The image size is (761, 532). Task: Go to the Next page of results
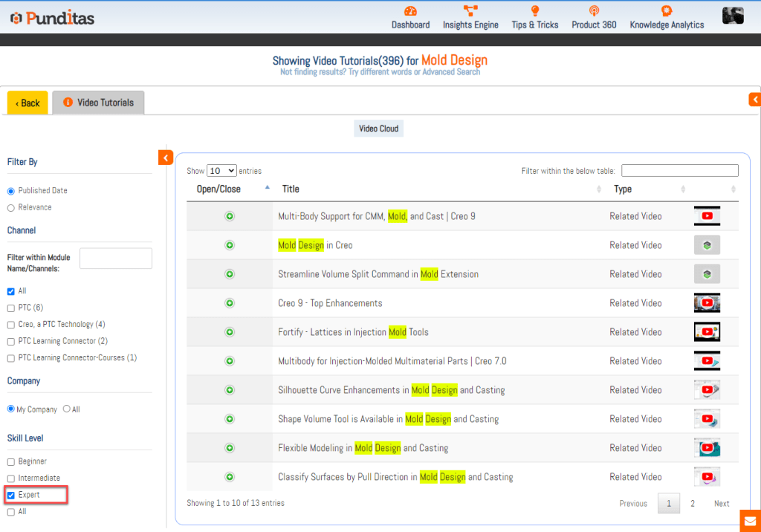point(721,503)
